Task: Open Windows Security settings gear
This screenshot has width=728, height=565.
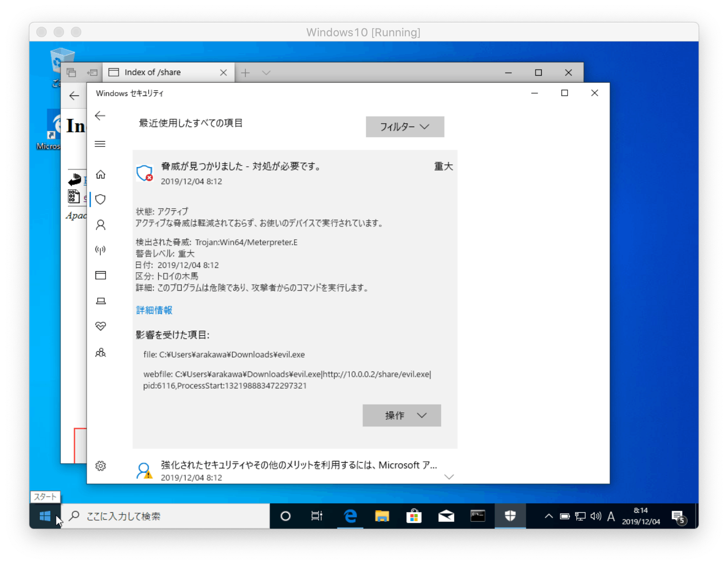Action: coord(101,466)
